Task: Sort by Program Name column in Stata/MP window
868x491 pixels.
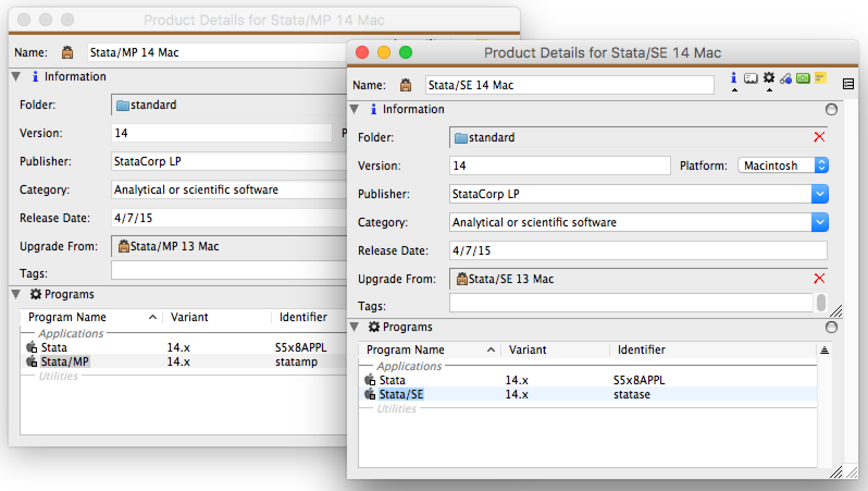Action: pyautogui.click(x=91, y=317)
